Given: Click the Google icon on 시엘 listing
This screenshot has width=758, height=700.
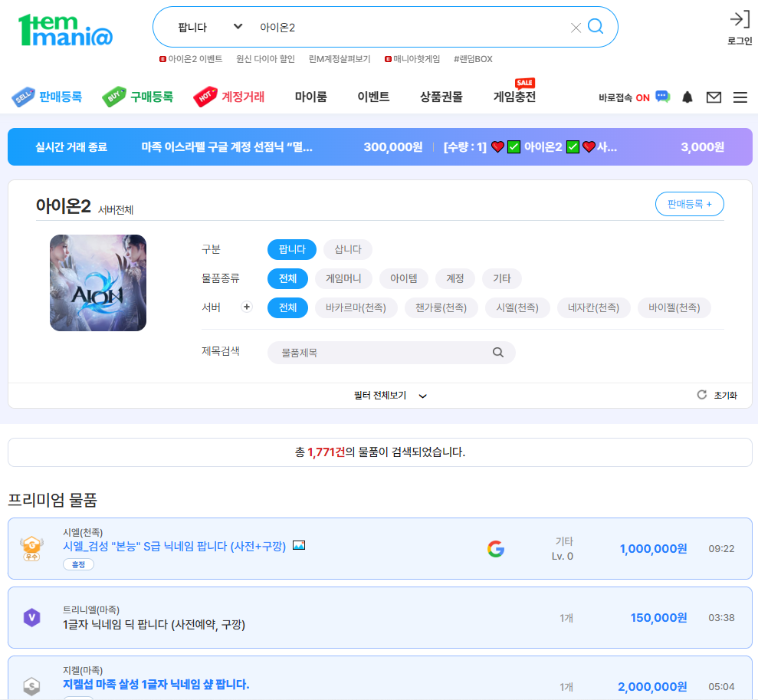Looking at the screenshot, I should 496,549.
